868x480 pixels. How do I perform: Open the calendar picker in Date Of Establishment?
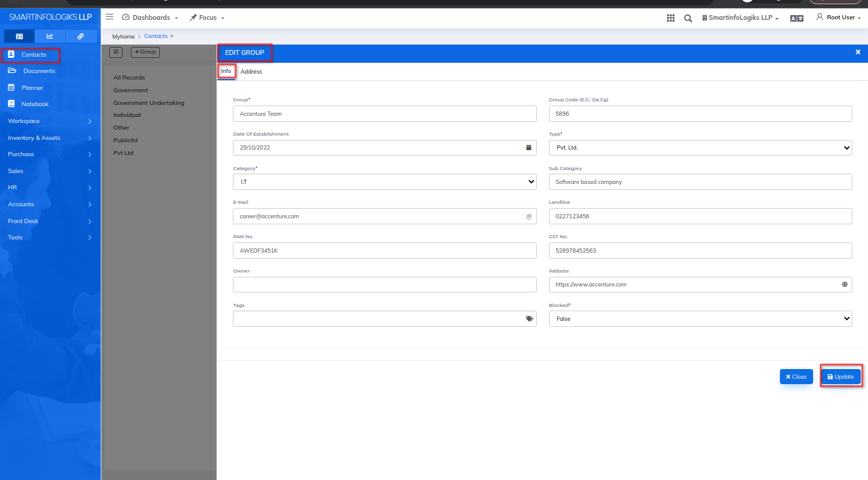(529, 147)
